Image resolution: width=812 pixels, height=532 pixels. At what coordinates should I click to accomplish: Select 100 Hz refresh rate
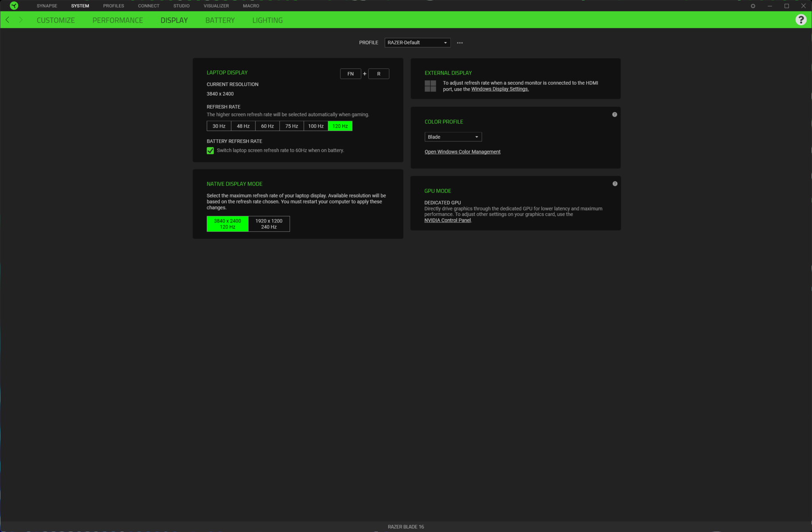pos(316,126)
